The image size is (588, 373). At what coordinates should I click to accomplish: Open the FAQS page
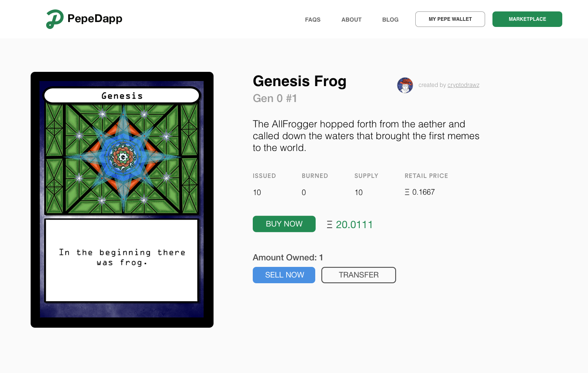[x=313, y=20]
